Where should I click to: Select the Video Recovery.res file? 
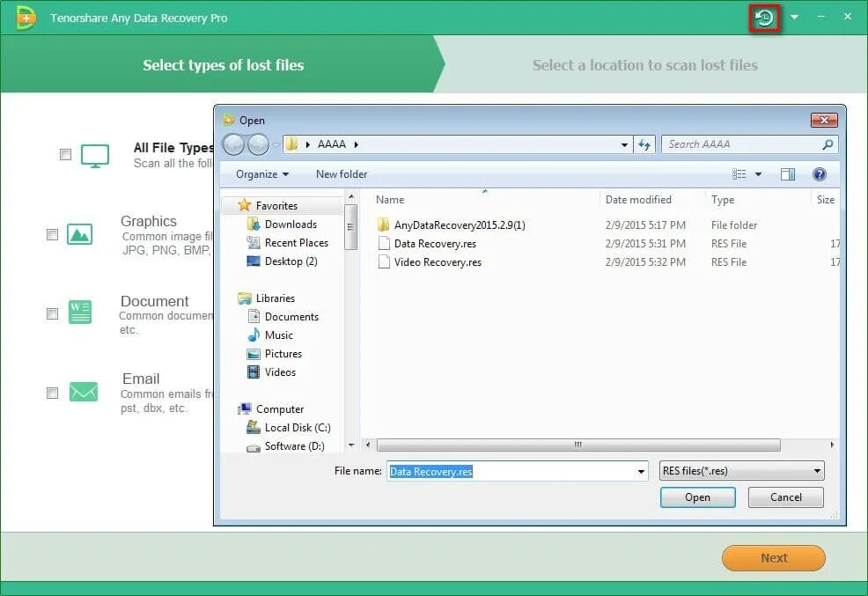click(x=438, y=262)
